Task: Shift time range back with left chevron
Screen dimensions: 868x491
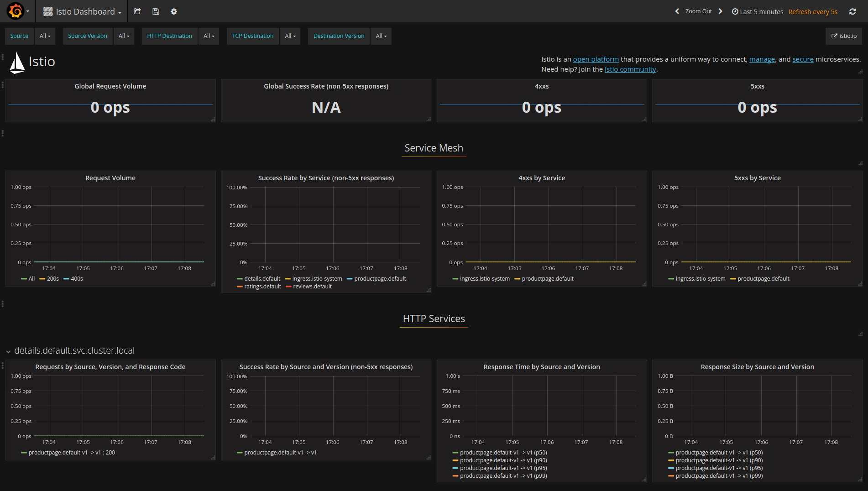Action: pos(677,11)
